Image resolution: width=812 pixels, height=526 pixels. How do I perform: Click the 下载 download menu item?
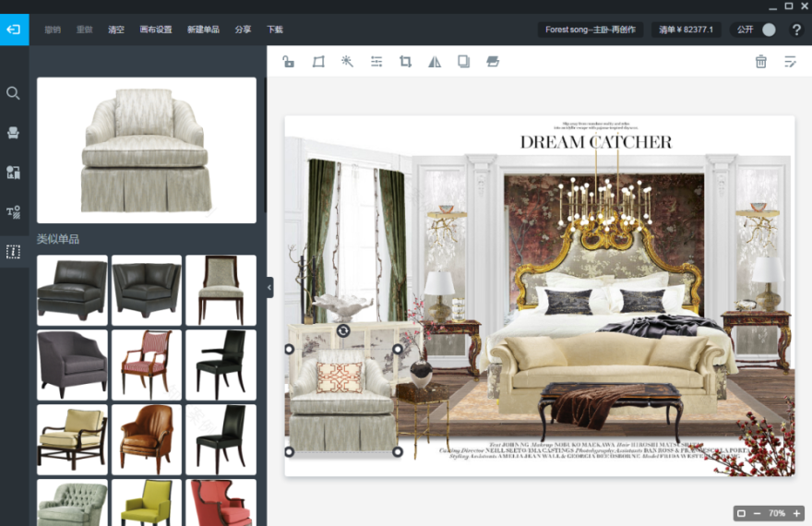tap(275, 30)
